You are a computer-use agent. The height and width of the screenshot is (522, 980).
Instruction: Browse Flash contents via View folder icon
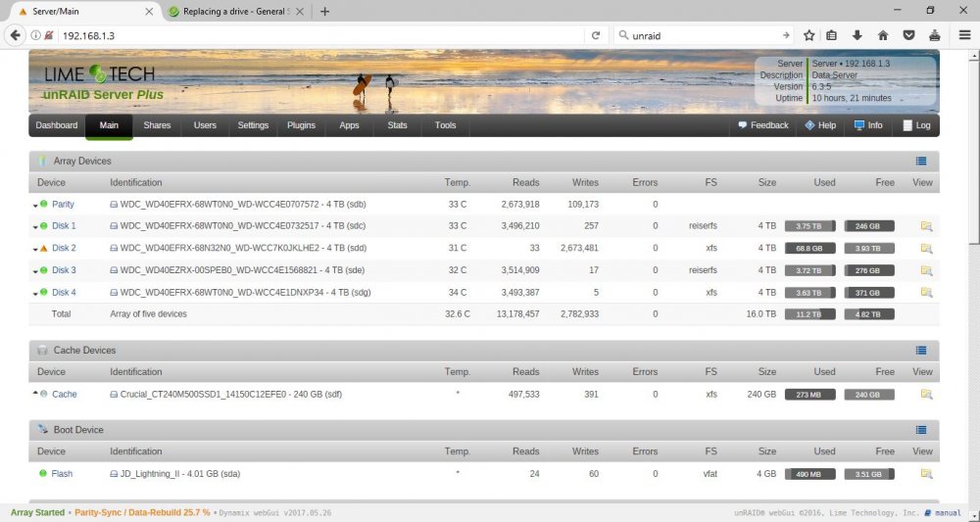click(x=926, y=474)
